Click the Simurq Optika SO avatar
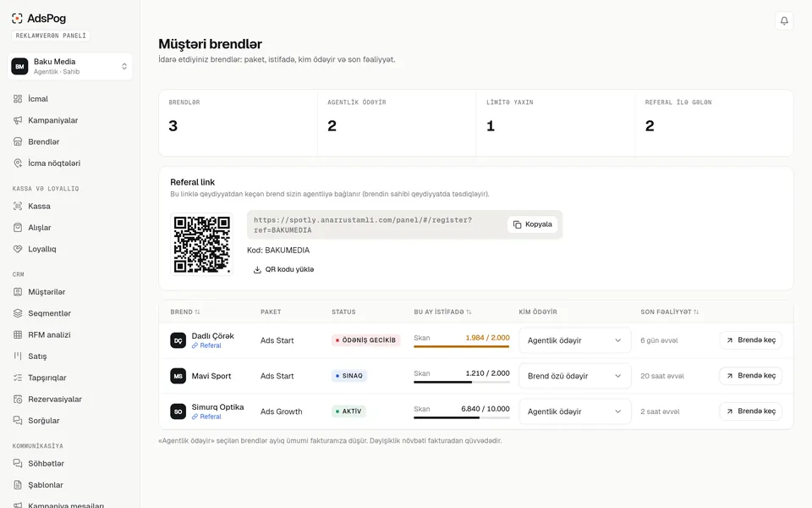The width and height of the screenshot is (812, 508). (178, 411)
